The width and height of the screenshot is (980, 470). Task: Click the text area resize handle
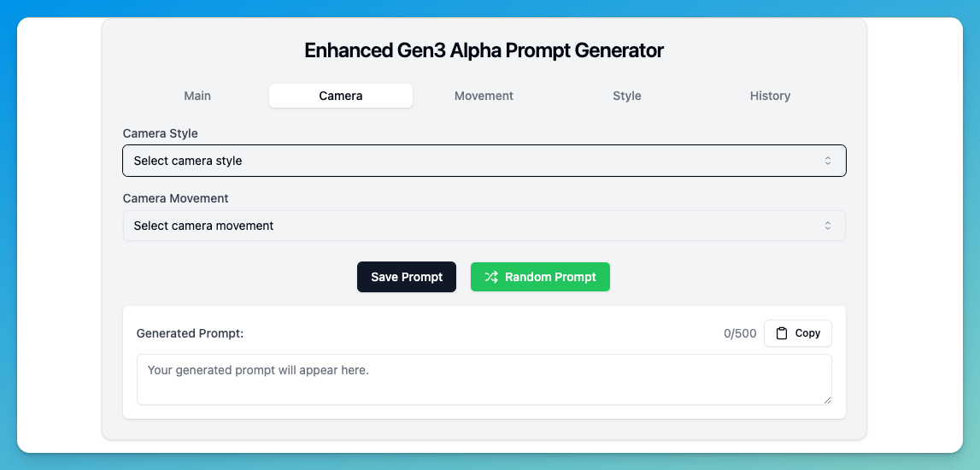[x=826, y=399]
